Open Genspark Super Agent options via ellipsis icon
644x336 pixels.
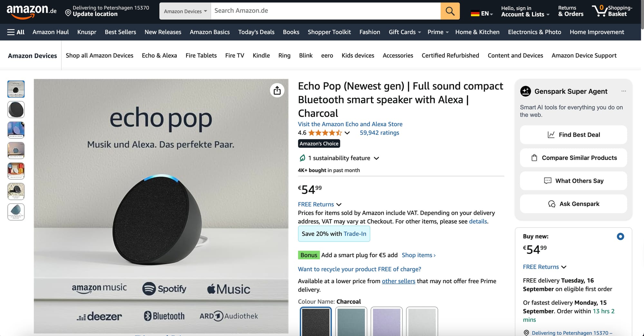tap(624, 91)
